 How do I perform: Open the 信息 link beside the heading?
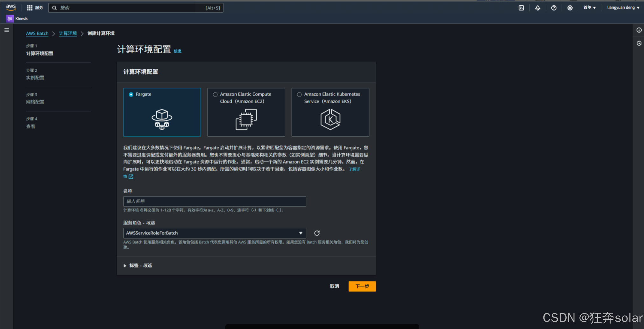178,51
